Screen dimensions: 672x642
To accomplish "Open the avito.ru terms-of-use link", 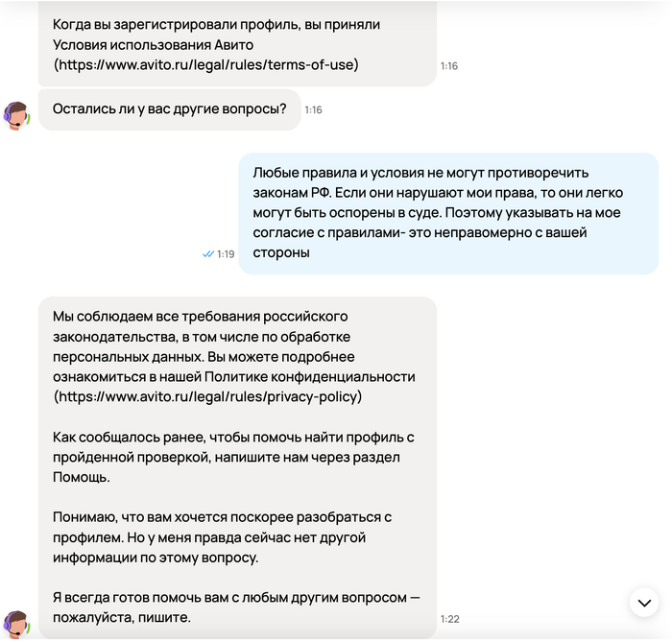I will coord(206,64).
